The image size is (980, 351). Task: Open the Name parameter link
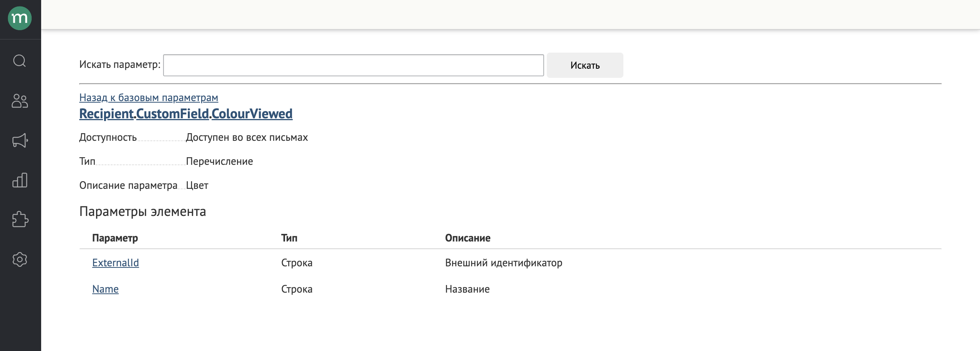106,289
